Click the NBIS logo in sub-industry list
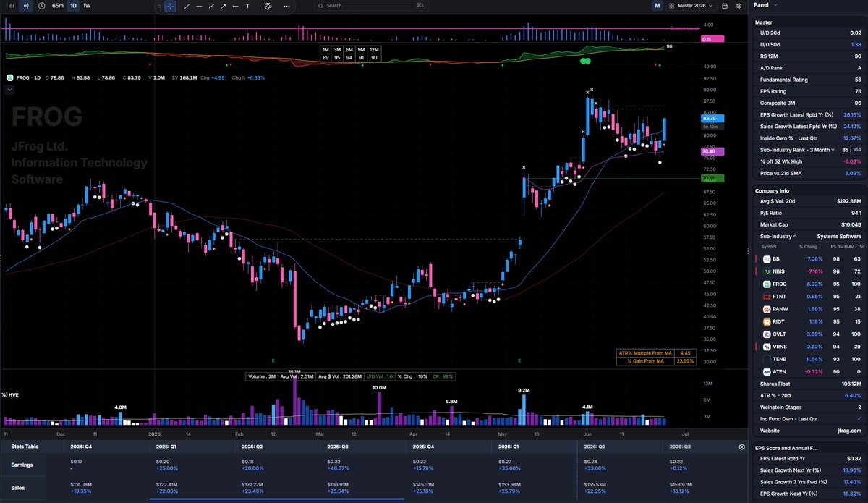This screenshot has width=868, height=503. pos(766,270)
